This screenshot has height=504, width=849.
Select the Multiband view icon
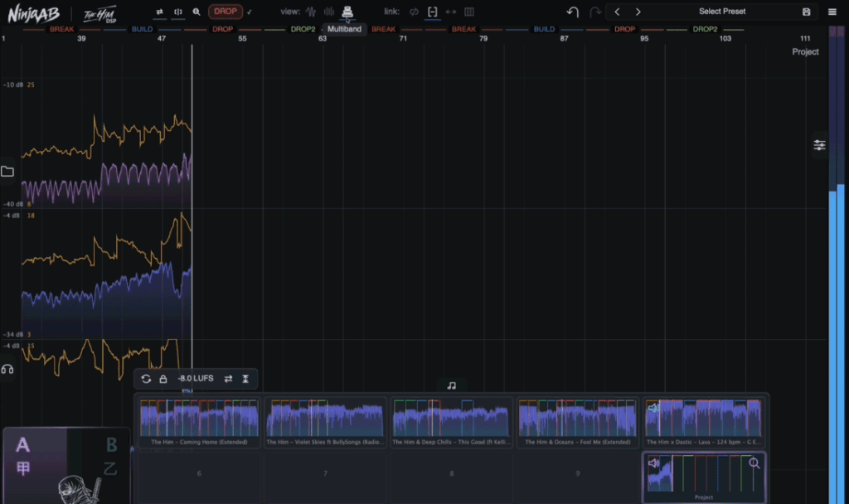click(347, 12)
